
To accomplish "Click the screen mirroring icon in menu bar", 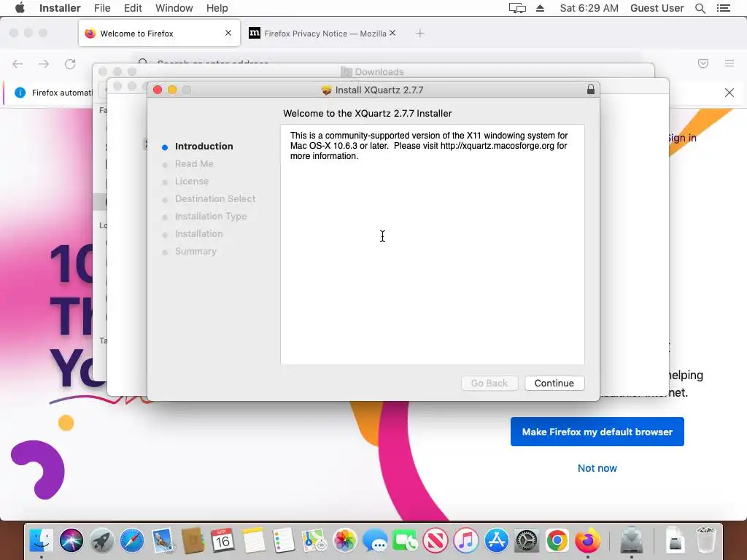I will tap(517, 8).
